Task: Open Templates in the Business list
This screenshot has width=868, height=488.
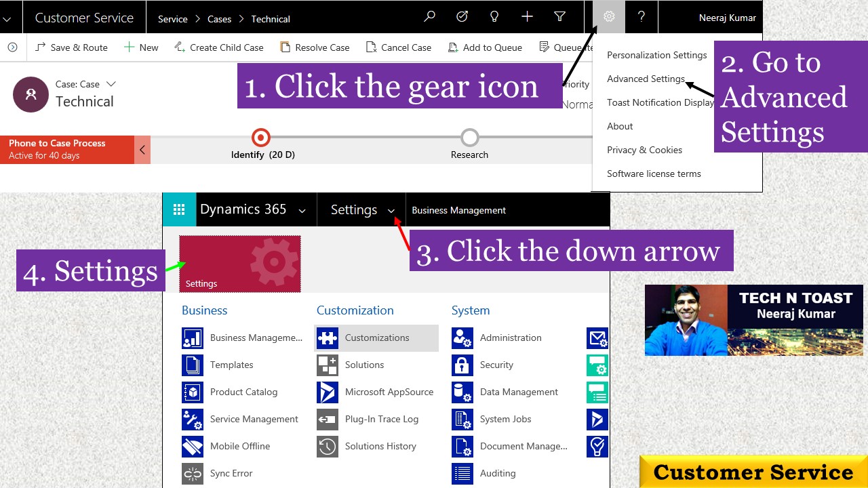Action: (218, 365)
